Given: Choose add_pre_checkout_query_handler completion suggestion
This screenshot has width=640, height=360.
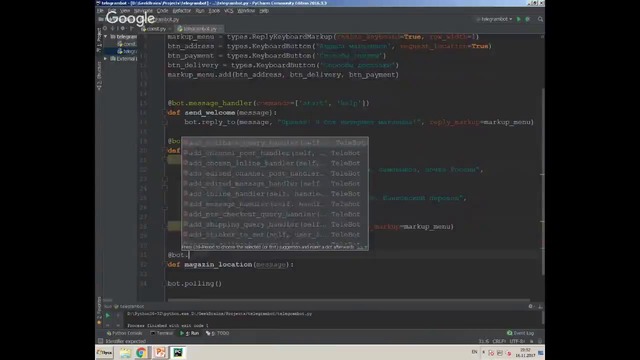Looking at the screenshot, I should pos(275,214).
